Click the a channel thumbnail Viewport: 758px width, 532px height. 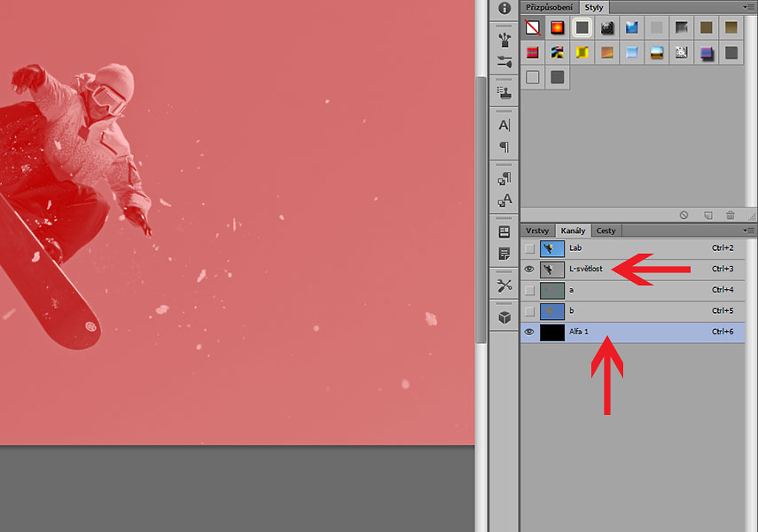552,290
